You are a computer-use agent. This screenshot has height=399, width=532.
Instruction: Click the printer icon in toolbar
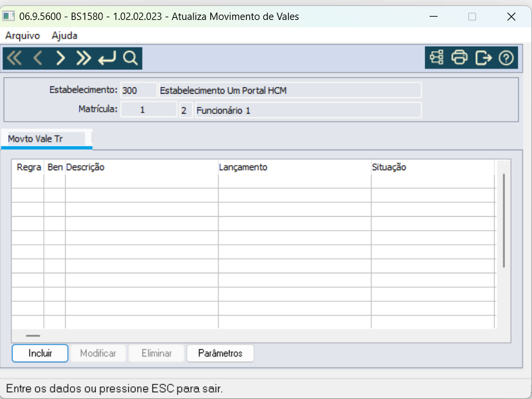tap(460, 58)
